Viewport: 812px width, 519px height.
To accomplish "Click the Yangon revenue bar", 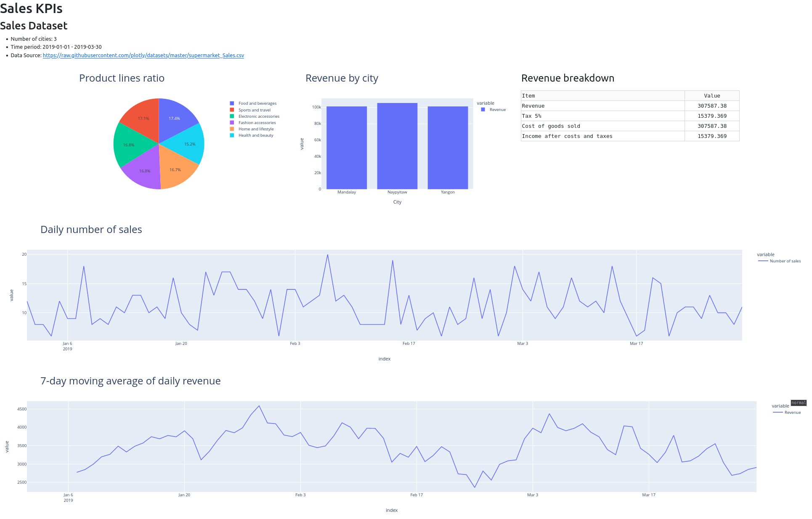I will tap(448, 148).
